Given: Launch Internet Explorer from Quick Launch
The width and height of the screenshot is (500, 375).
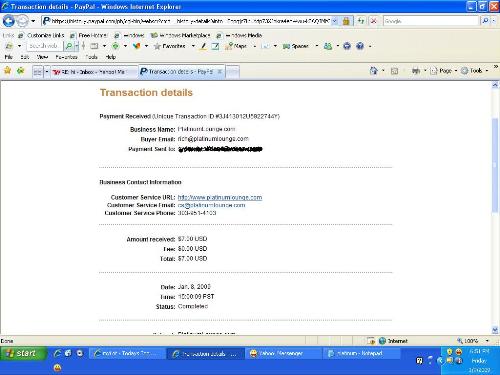Looking at the screenshot, I should click(x=57, y=353).
